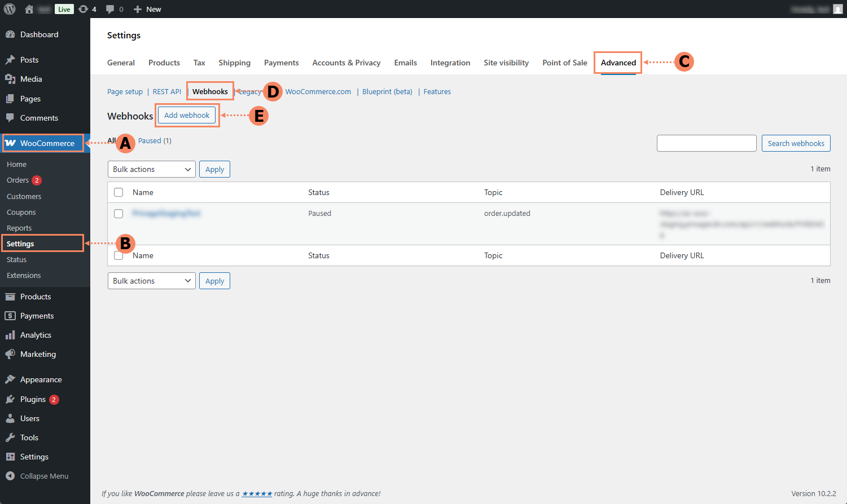Viewport: 847px width, 504px height.
Task: Collapse the admin menu using arrow icon
Action: click(10, 476)
